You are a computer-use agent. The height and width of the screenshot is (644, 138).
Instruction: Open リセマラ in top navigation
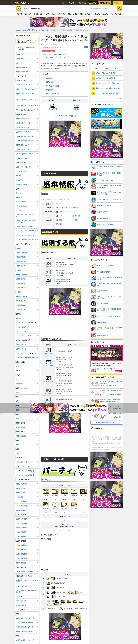[19, 14]
